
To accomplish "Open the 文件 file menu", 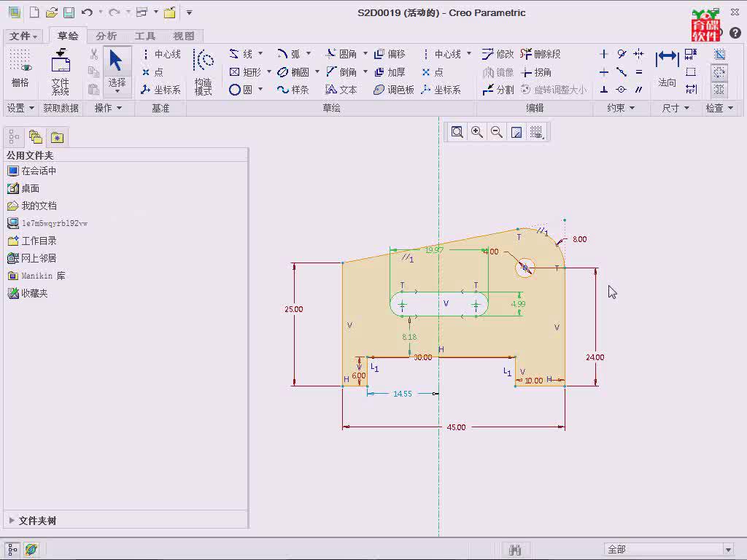I will tap(23, 36).
